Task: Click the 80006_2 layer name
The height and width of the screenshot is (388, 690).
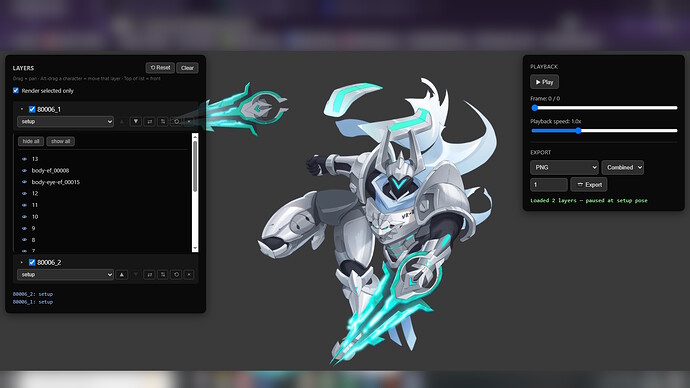Action: [x=49, y=262]
